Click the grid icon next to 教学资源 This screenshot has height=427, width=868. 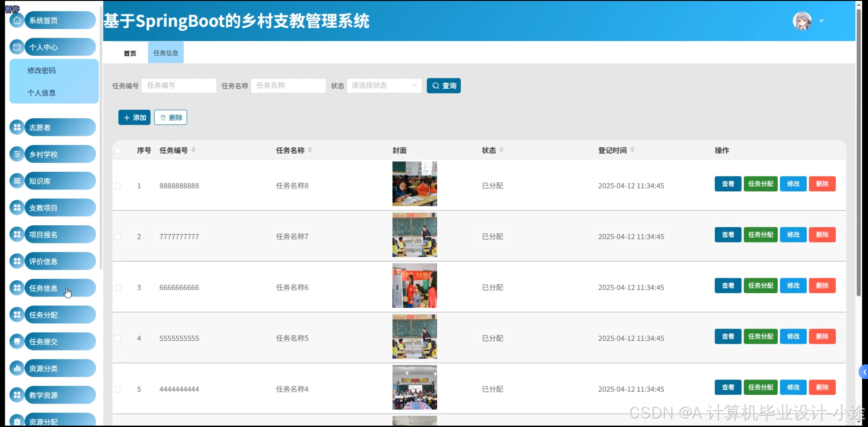17,395
